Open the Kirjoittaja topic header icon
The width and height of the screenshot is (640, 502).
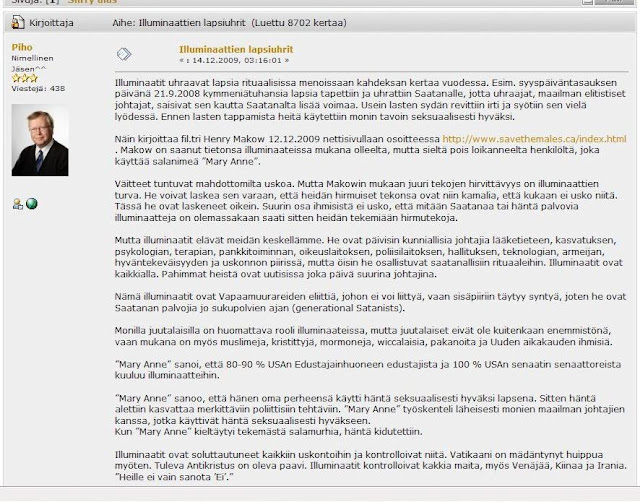tap(18, 22)
